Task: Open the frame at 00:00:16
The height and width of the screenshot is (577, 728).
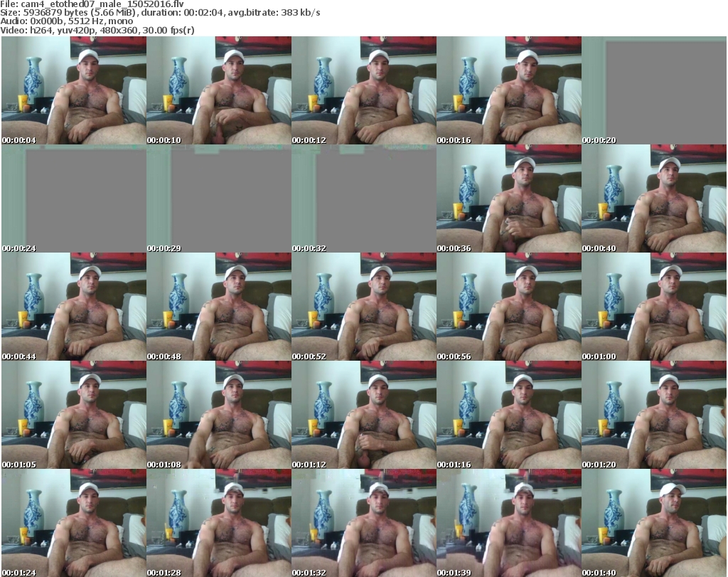Action: (x=509, y=90)
